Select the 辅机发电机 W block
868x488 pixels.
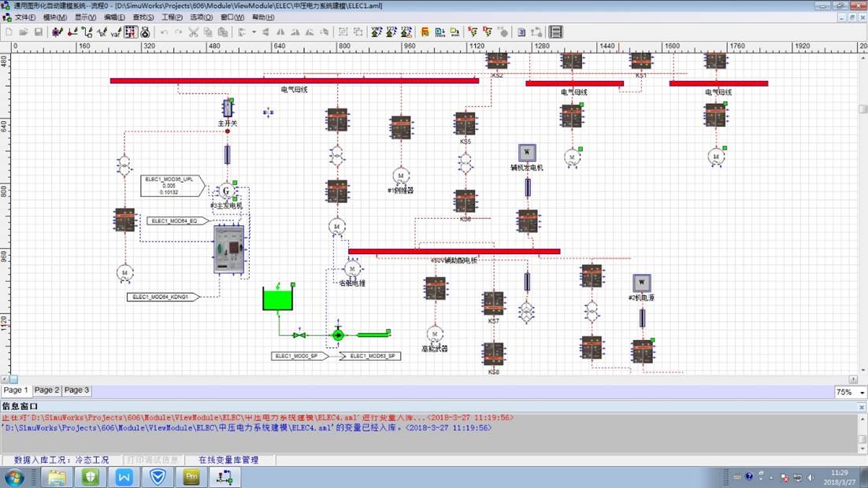(x=527, y=153)
